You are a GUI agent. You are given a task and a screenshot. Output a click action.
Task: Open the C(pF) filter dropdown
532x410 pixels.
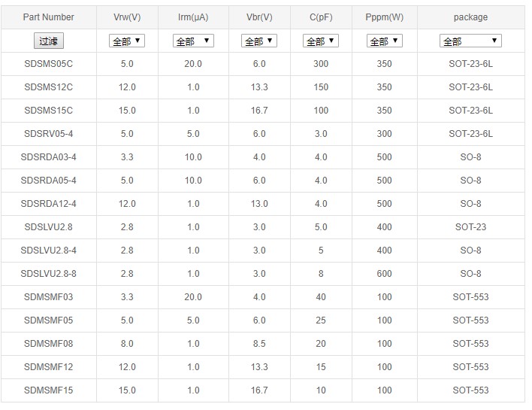321,41
